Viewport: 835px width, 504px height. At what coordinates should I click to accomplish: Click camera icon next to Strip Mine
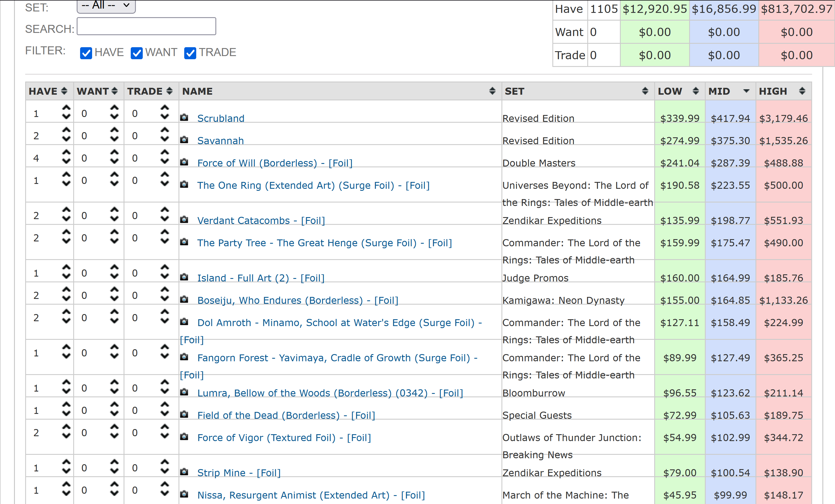click(184, 472)
